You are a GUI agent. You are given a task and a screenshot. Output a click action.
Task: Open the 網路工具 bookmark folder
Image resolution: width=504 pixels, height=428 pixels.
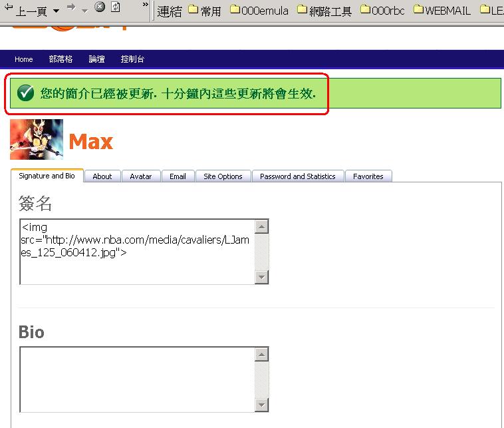tap(324, 11)
